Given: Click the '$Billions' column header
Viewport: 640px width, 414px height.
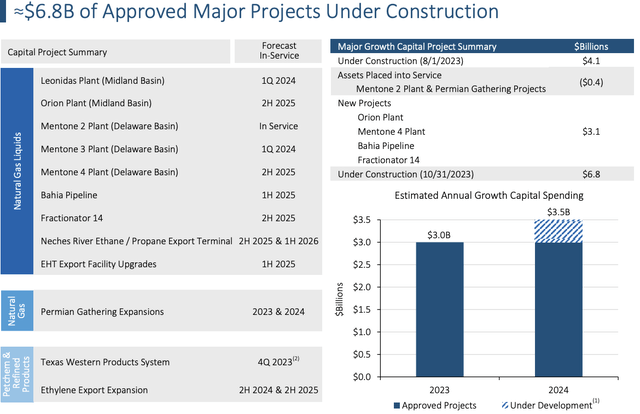Looking at the screenshot, I should (591, 47).
